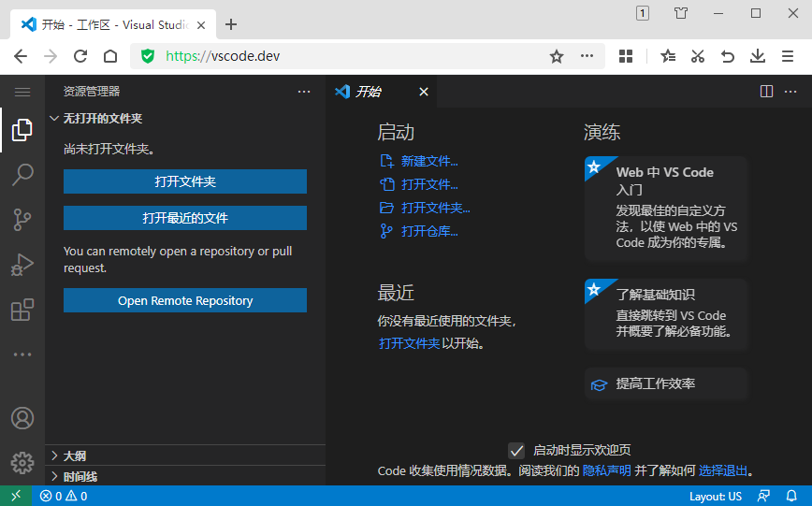Screen dimensions: 812x506
Task: Reload the page with browser refresh icon
Action: (x=80, y=56)
